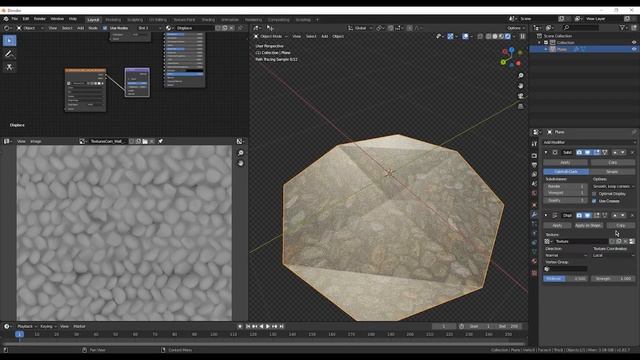Click the Vertex Group input field

[x=566, y=269]
